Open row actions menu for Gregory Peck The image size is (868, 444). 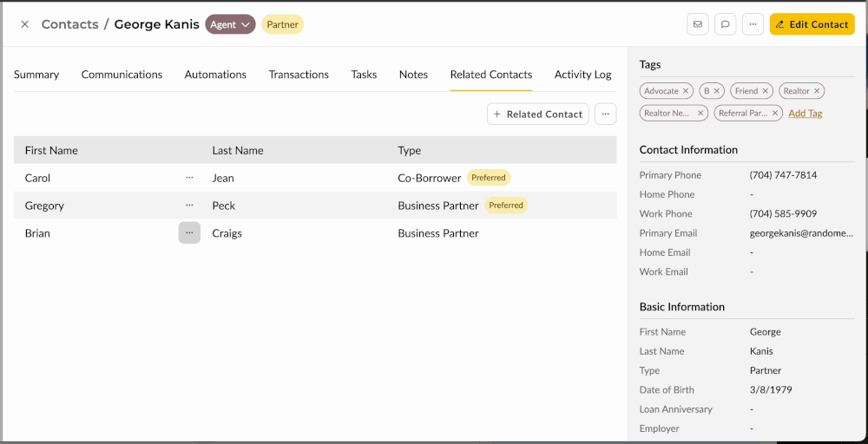(189, 206)
